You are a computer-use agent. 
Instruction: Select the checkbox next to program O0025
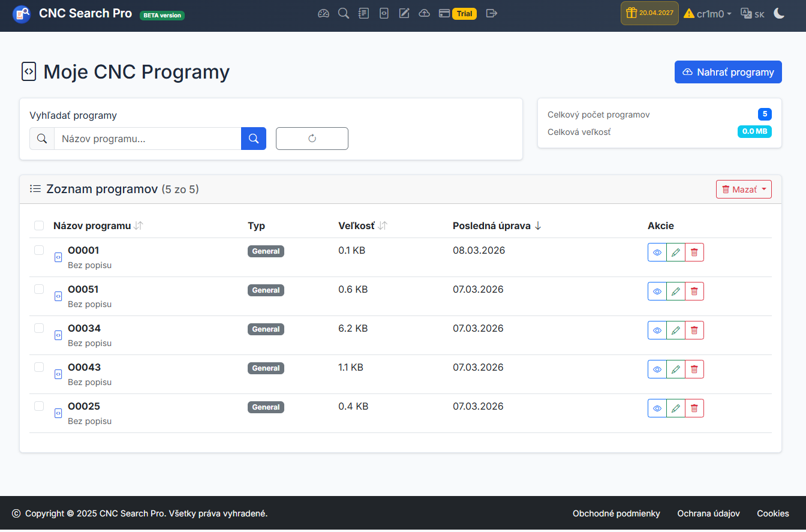[39, 406]
